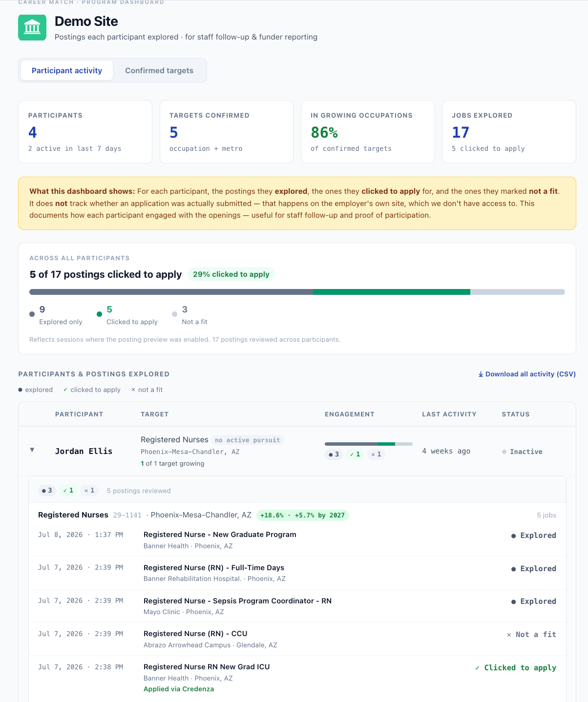
Task: Click the 1 of 1 target growing text
Action: click(x=172, y=463)
